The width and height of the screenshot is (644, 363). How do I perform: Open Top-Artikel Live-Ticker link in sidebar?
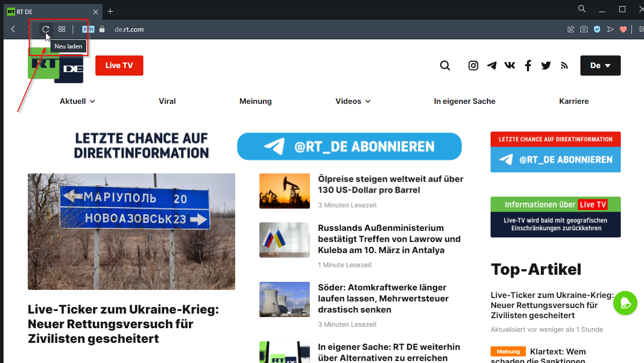552,305
